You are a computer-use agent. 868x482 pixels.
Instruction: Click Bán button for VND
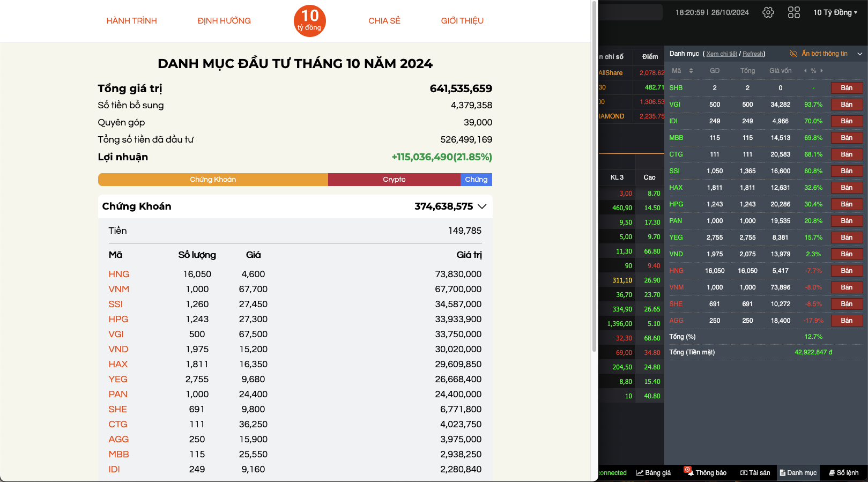tap(847, 254)
